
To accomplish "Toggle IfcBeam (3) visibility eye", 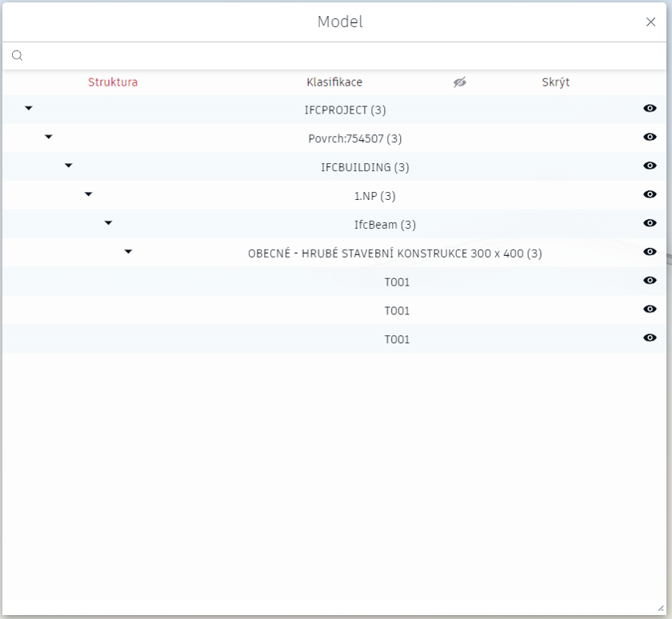I will [650, 224].
